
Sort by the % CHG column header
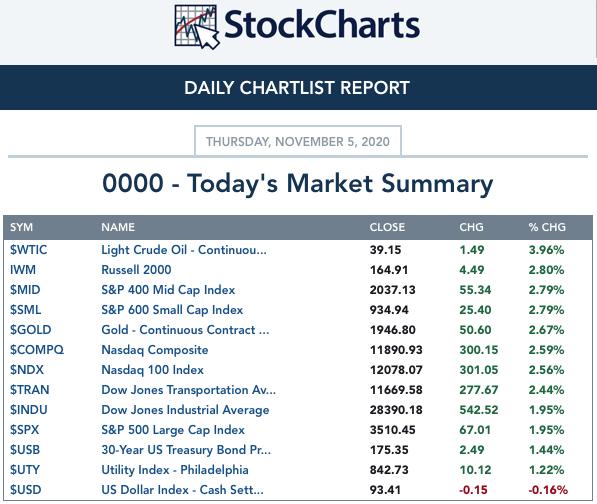(x=547, y=227)
